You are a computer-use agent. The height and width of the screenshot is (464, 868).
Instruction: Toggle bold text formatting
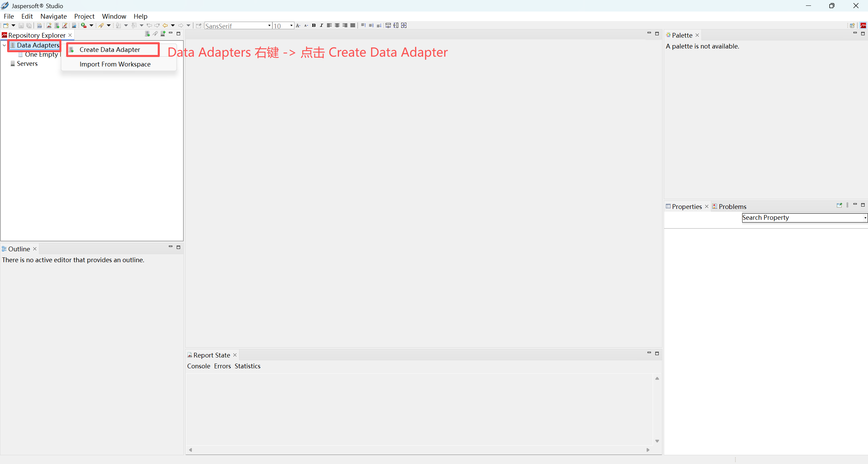(x=314, y=25)
